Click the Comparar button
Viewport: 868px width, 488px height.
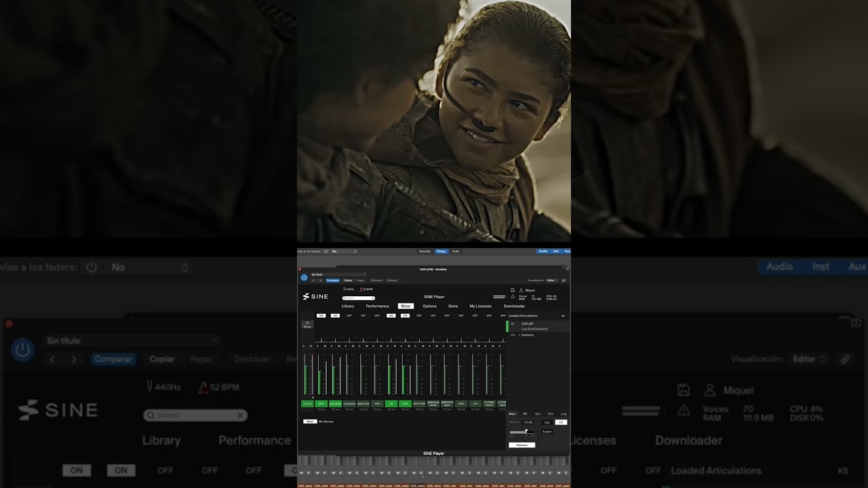click(333, 281)
